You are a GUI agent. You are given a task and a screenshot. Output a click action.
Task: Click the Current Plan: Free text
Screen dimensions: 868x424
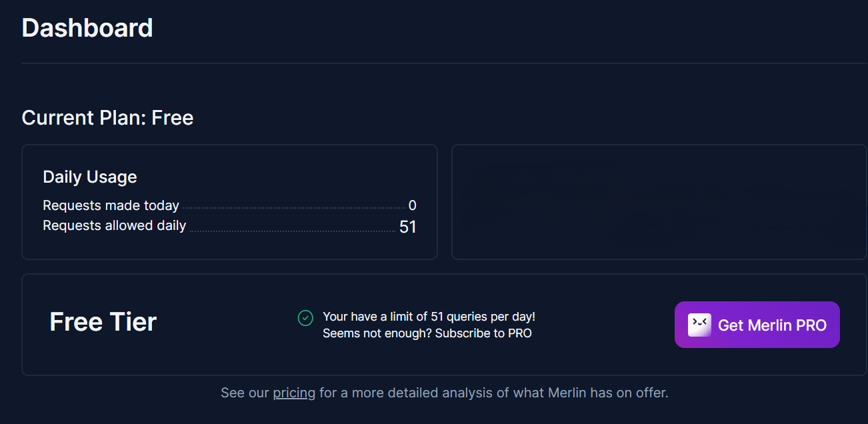point(107,117)
